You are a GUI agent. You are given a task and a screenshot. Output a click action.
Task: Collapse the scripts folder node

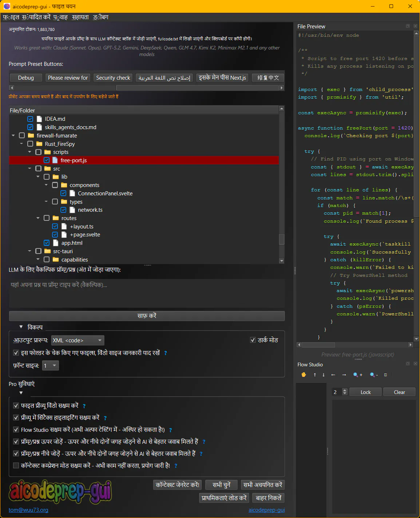pos(30,152)
